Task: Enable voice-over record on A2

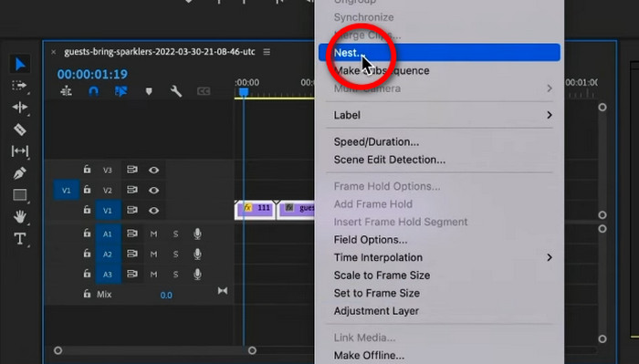Action: click(x=197, y=254)
